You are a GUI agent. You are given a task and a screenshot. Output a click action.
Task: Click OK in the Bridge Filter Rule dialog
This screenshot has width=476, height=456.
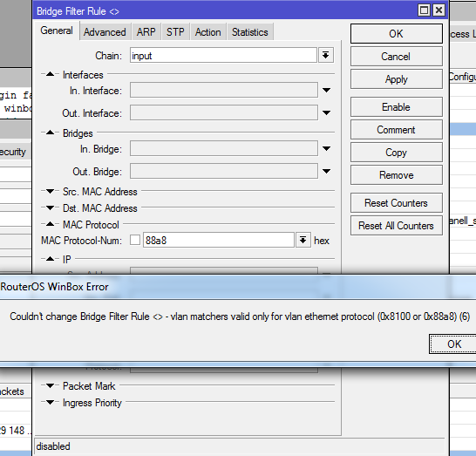click(396, 34)
